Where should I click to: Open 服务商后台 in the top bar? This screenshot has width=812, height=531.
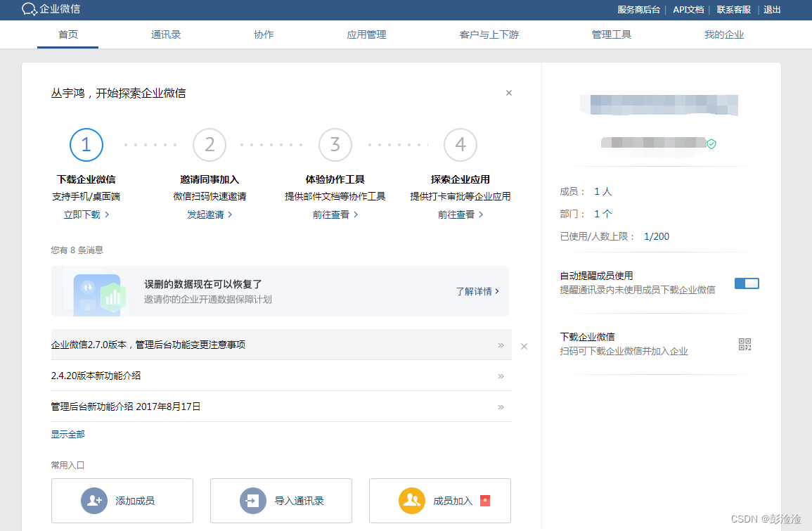point(638,9)
